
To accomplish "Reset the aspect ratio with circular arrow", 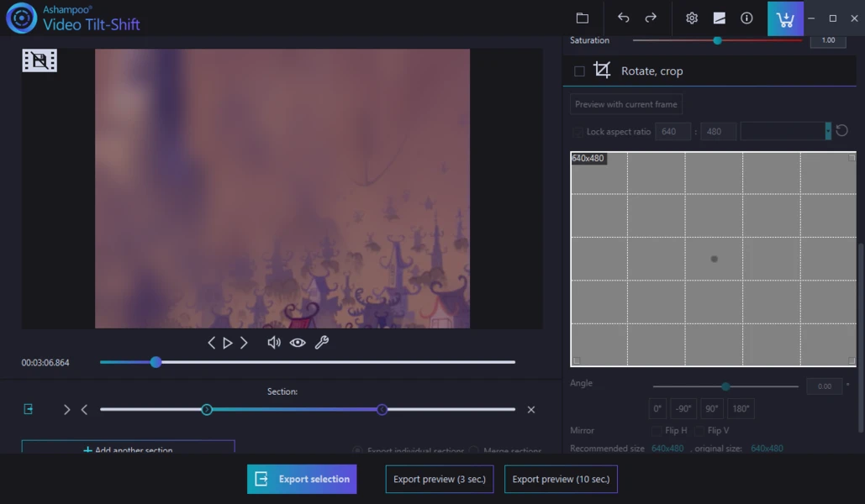I will (x=841, y=131).
